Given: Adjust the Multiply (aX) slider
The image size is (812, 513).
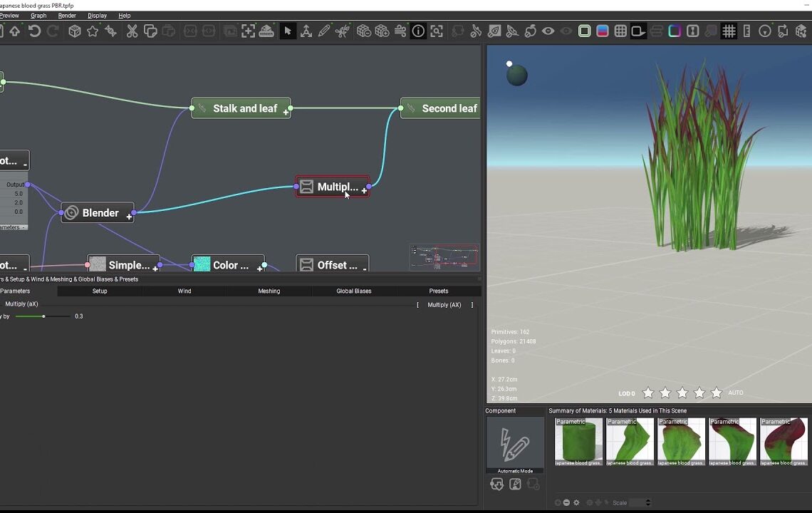Looking at the screenshot, I should coord(43,316).
